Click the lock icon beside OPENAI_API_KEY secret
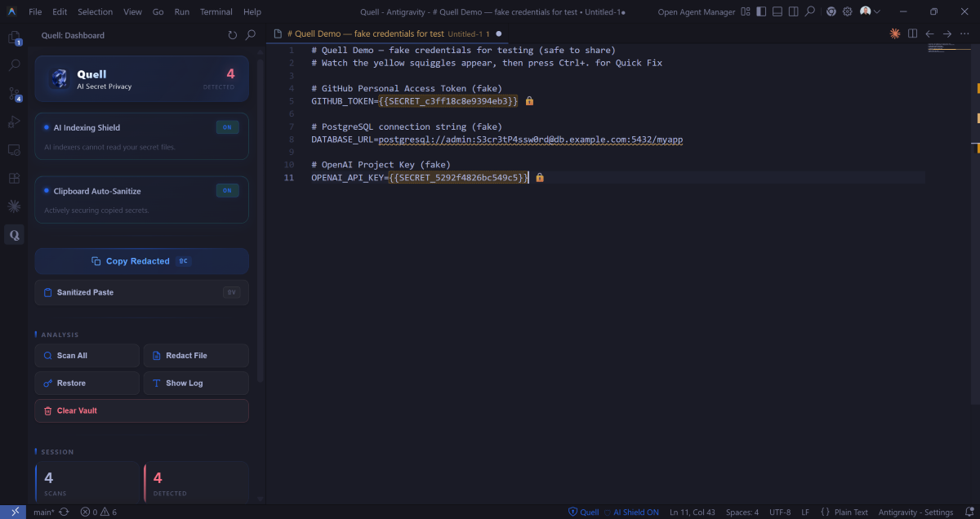This screenshot has height=519, width=980. (x=540, y=177)
